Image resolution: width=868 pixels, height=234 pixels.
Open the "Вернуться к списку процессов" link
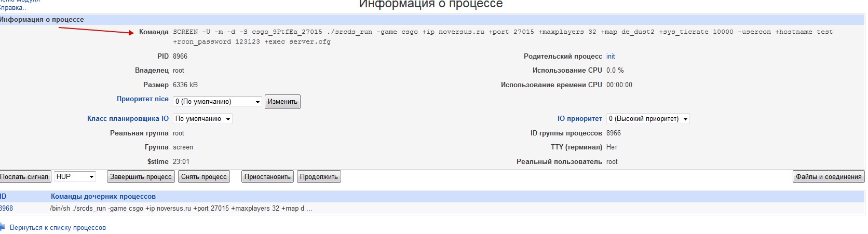pyautogui.click(x=58, y=228)
